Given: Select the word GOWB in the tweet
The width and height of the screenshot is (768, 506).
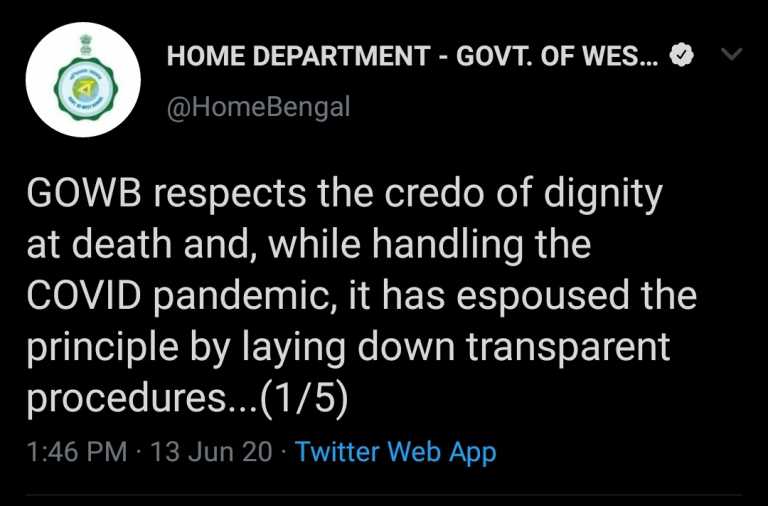Looking at the screenshot, I should (x=84, y=193).
